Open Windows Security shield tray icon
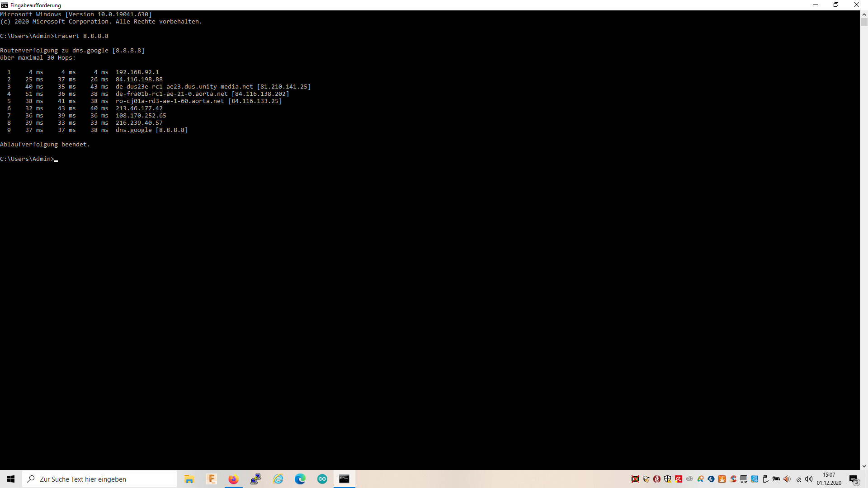The width and height of the screenshot is (868, 488). coord(668,479)
